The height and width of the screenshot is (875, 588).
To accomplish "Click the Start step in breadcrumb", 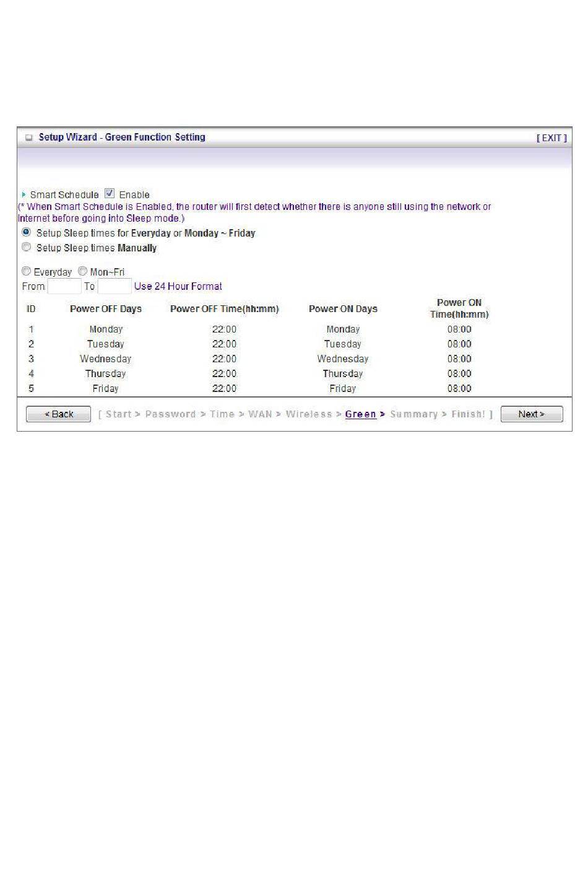I will point(119,414).
